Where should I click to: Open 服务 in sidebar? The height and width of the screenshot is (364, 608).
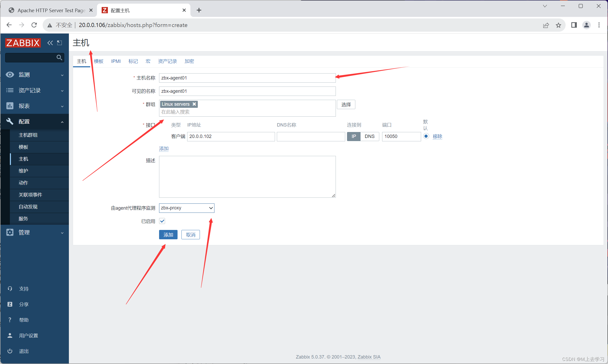point(40,219)
